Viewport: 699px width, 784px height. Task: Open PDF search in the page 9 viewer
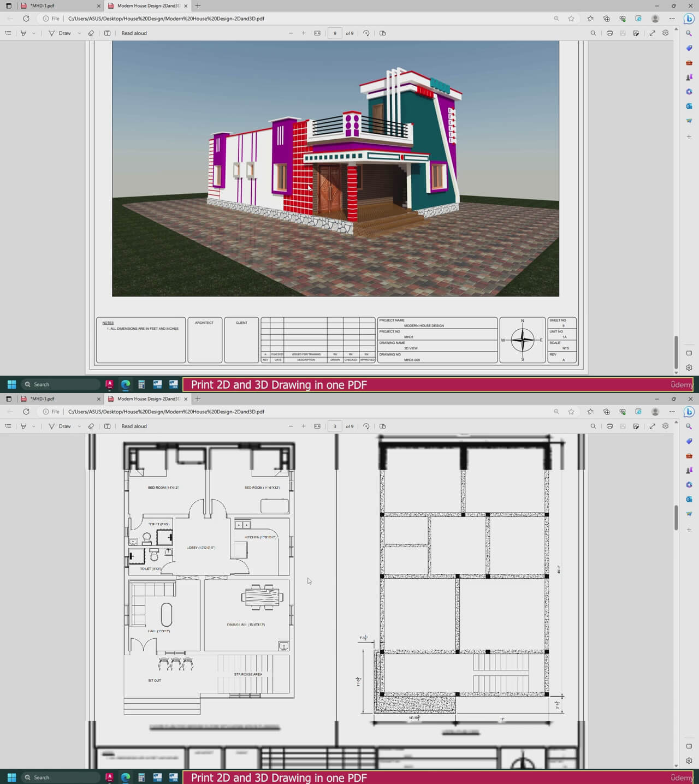pos(593,33)
